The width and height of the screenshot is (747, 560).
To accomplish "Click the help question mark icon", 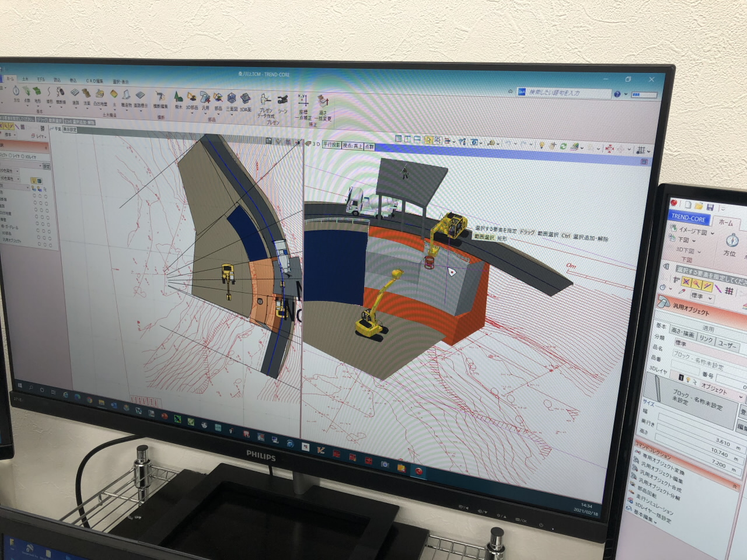I will (x=616, y=94).
